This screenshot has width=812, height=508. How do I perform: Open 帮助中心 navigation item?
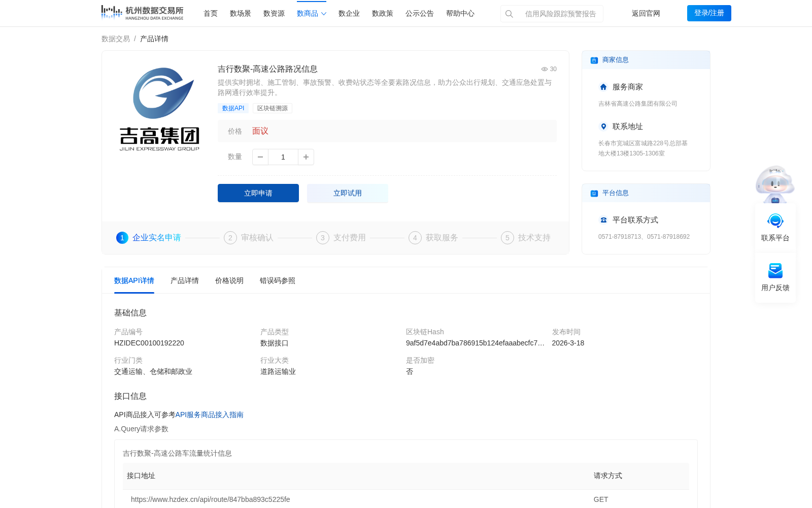(x=460, y=14)
